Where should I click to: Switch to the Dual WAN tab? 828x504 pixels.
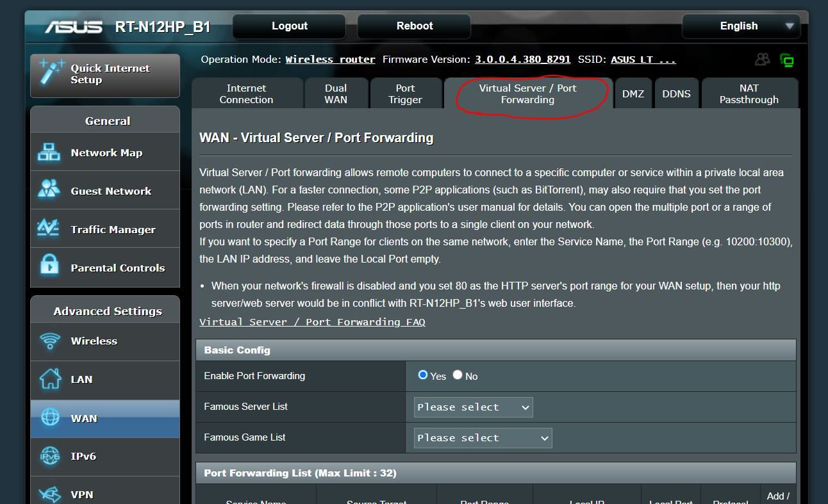(336, 93)
